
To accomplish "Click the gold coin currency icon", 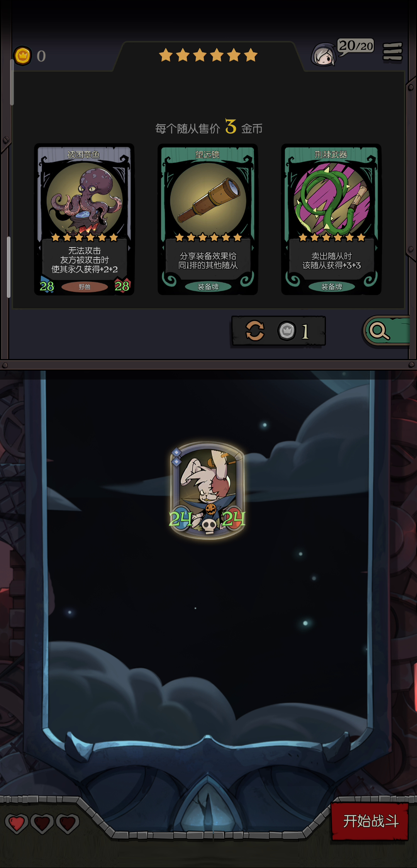I will point(23,56).
